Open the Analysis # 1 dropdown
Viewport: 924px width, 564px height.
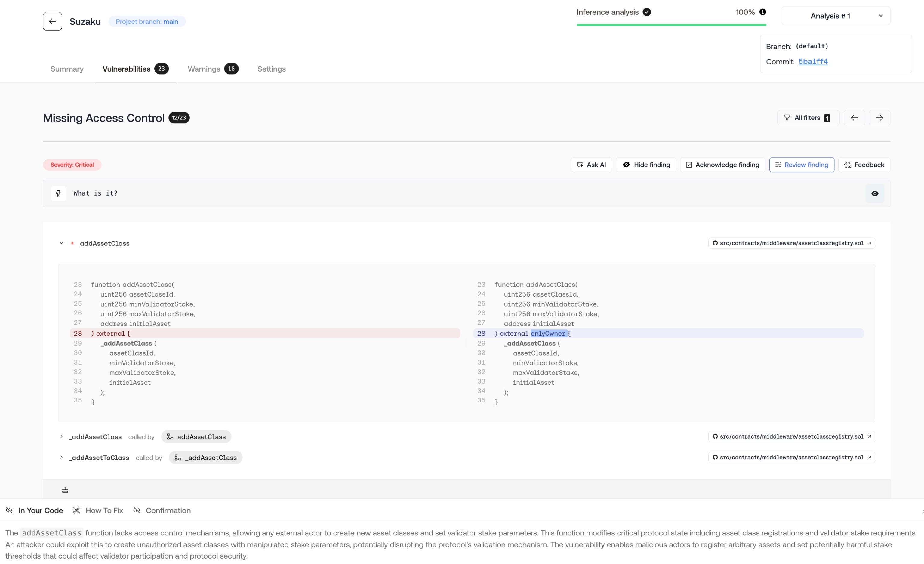(x=836, y=16)
